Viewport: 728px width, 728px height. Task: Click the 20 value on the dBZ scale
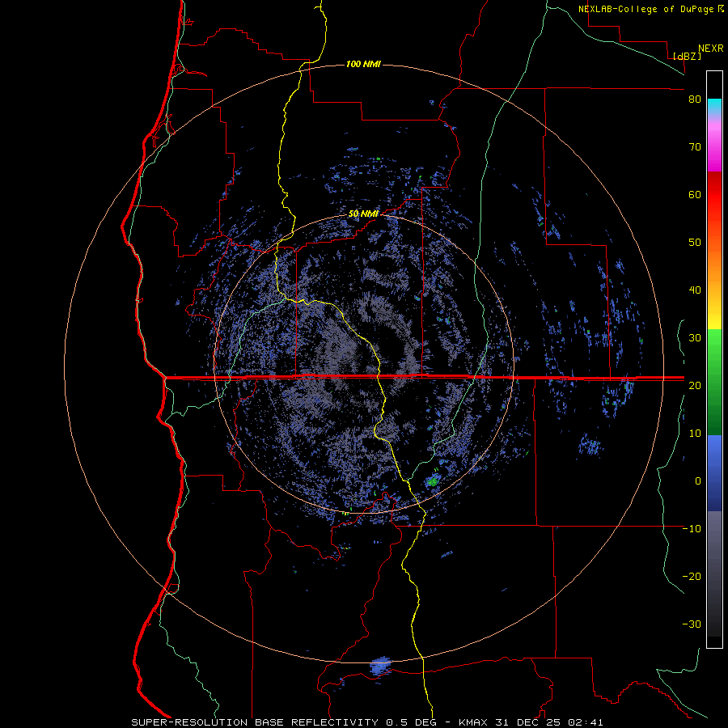tap(695, 385)
